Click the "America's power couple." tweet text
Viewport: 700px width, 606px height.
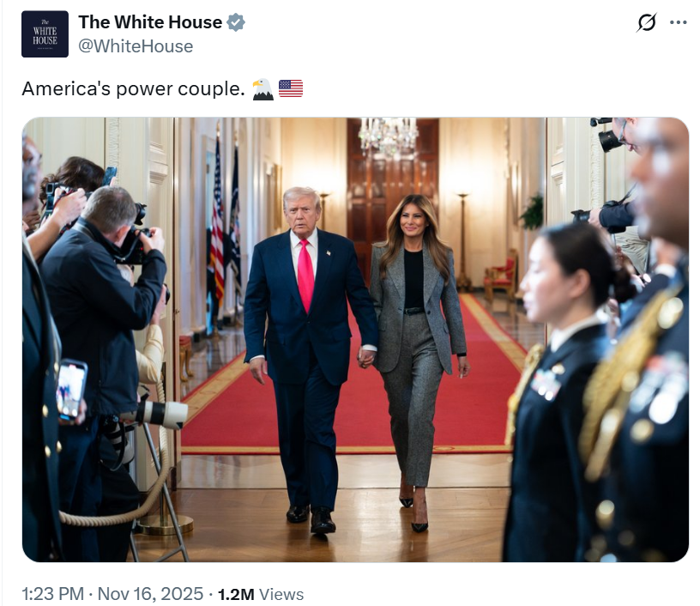[133, 89]
